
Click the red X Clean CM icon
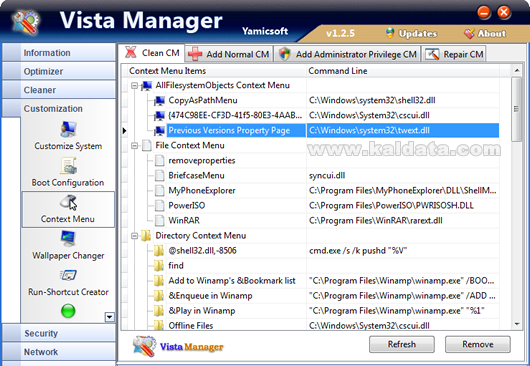[x=130, y=52]
